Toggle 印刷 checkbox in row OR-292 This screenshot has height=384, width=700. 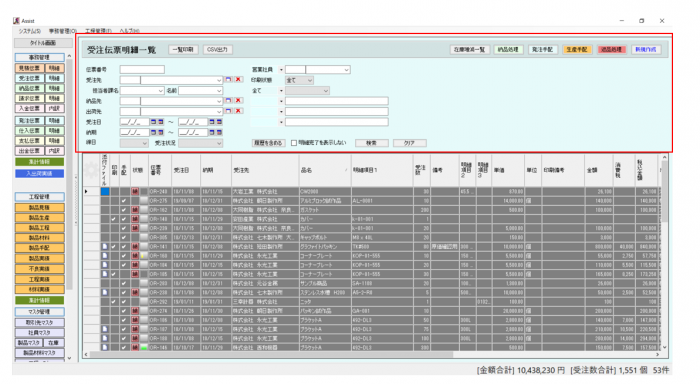tap(114, 302)
